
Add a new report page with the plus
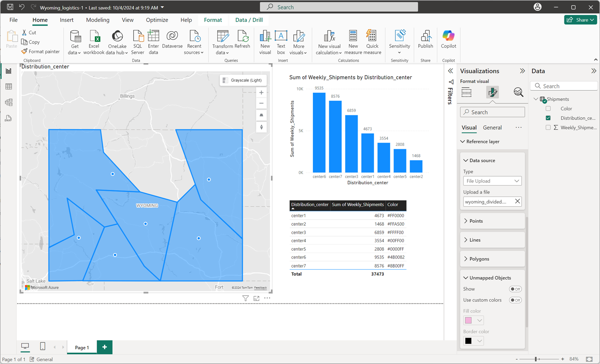(x=104, y=347)
